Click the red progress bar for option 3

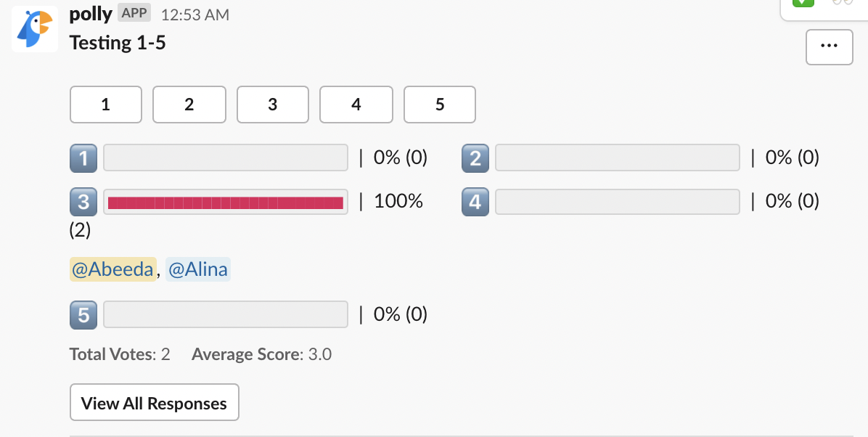pyautogui.click(x=226, y=203)
